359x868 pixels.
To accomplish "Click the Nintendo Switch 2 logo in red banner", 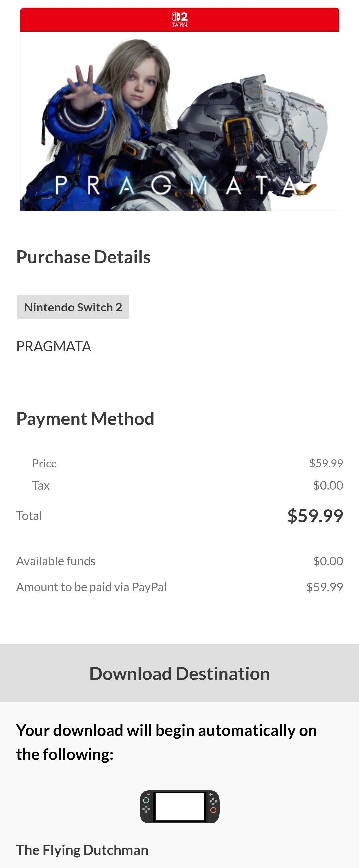I will coord(180,20).
